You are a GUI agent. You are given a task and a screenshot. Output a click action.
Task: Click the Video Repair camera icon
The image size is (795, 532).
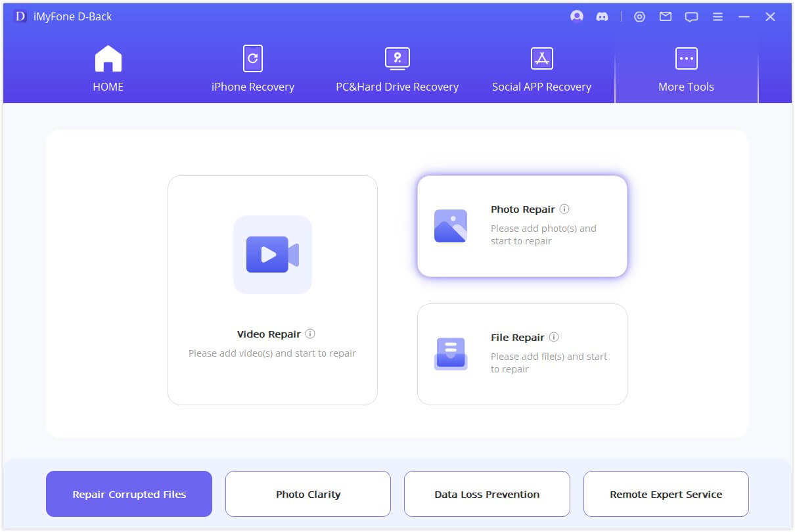pyautogui.click(x=273, y=254)
